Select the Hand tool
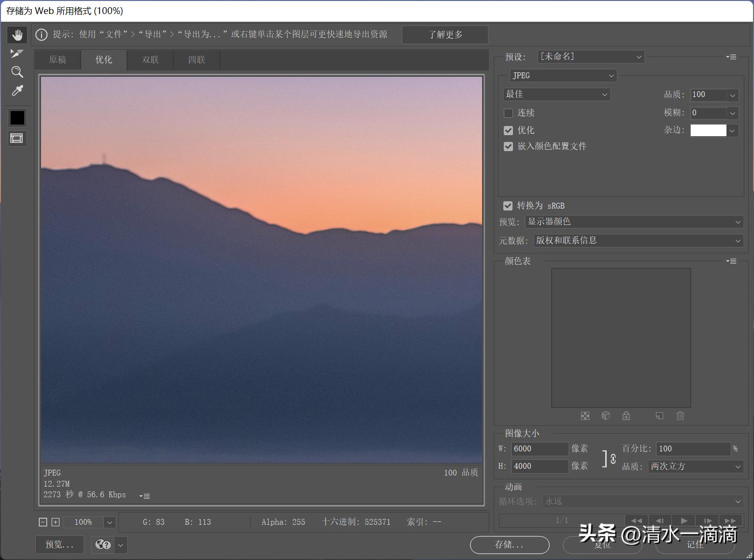754x560 pixels. point(17,35)
